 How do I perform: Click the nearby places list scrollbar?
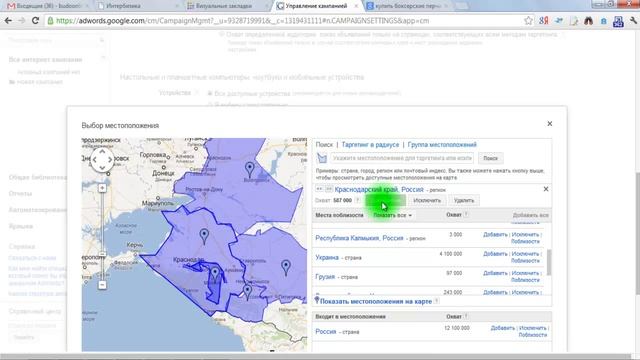549,262
